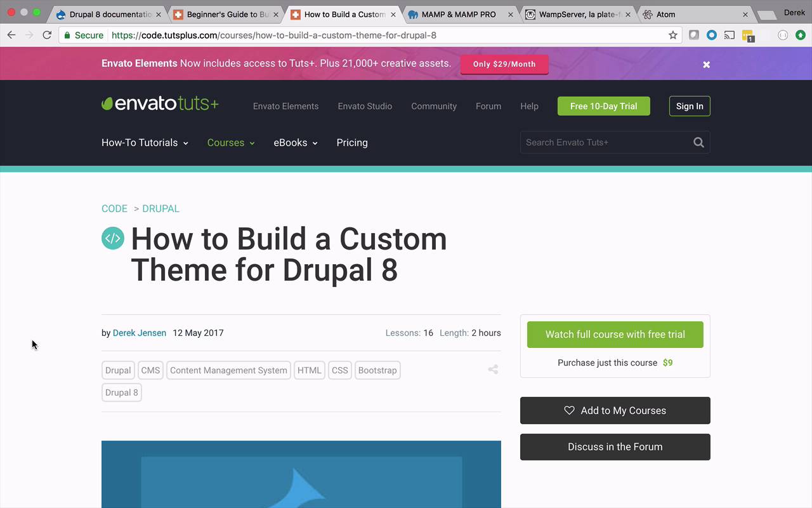
Task: Expand the Courses dropdown menu
Action: click(x=231, y=142)
